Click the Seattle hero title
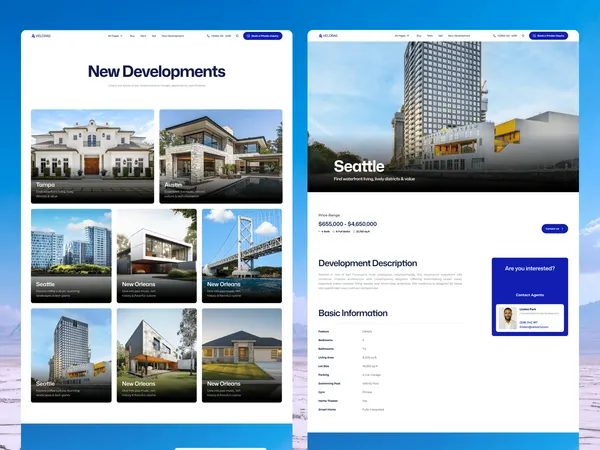The height and width of the screenshot is (450, 600). tap(359, 166)
